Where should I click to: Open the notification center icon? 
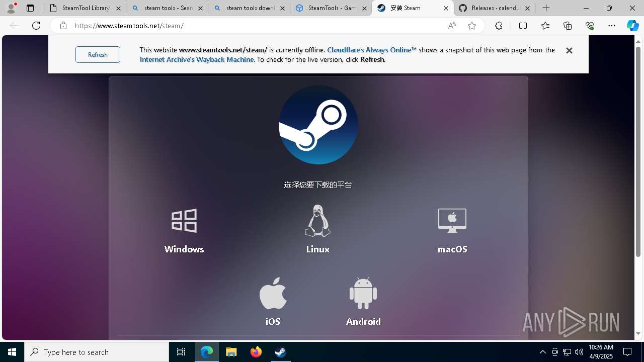coord(627,352)
